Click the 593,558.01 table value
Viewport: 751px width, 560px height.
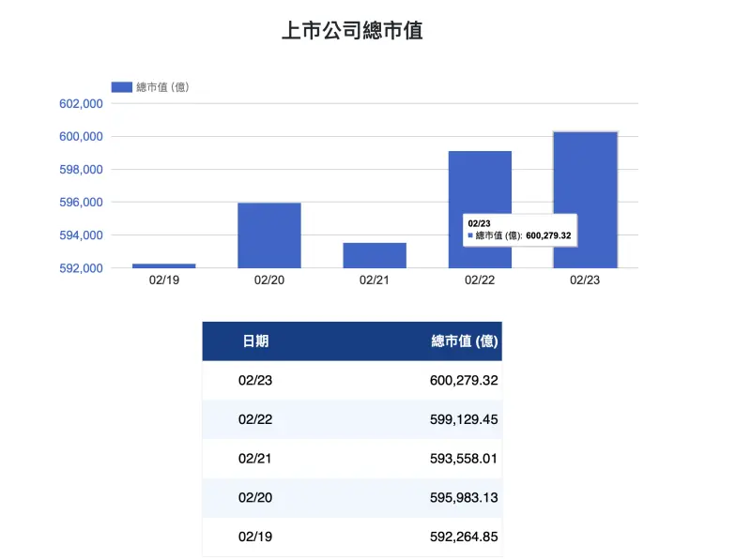464,459
